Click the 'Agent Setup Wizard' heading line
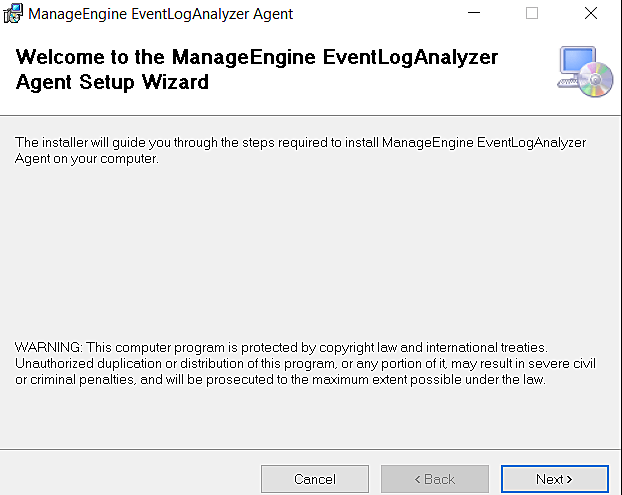622x495 pixels. coord(113,83)
